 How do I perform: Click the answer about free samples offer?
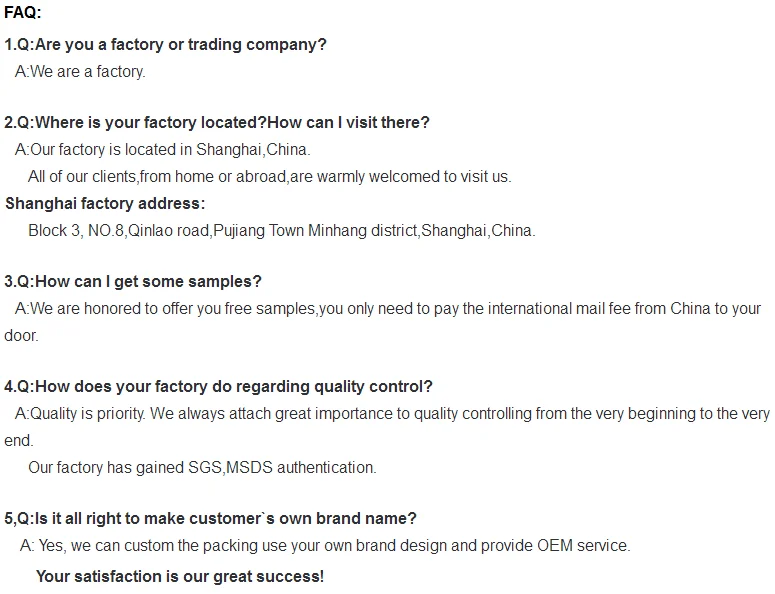click(x=388, y=309)
